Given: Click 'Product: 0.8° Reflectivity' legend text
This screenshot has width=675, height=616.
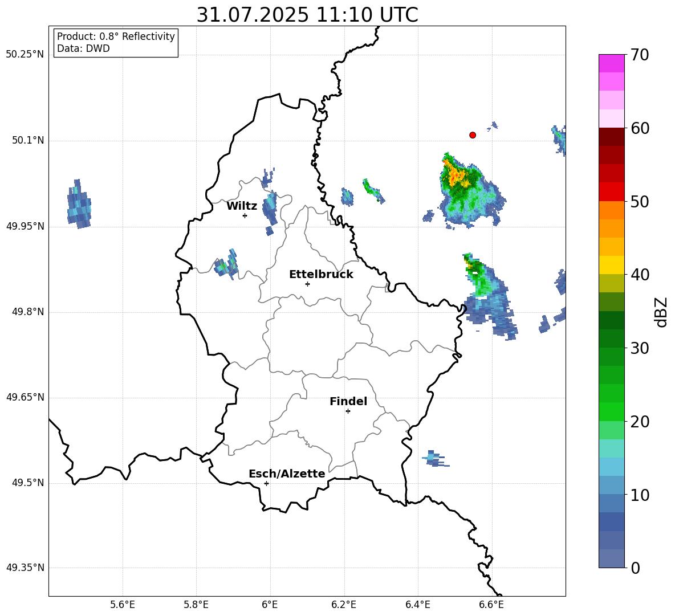Looking at the screenshot, I should (x=116, y=36).
